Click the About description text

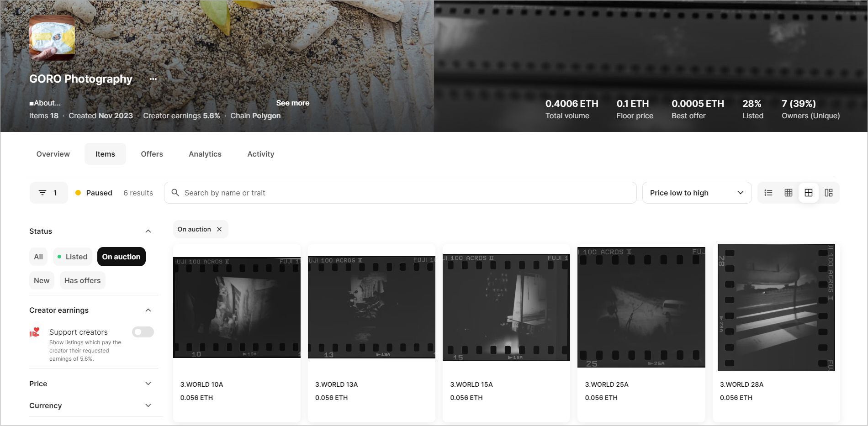tap(45, 103)
